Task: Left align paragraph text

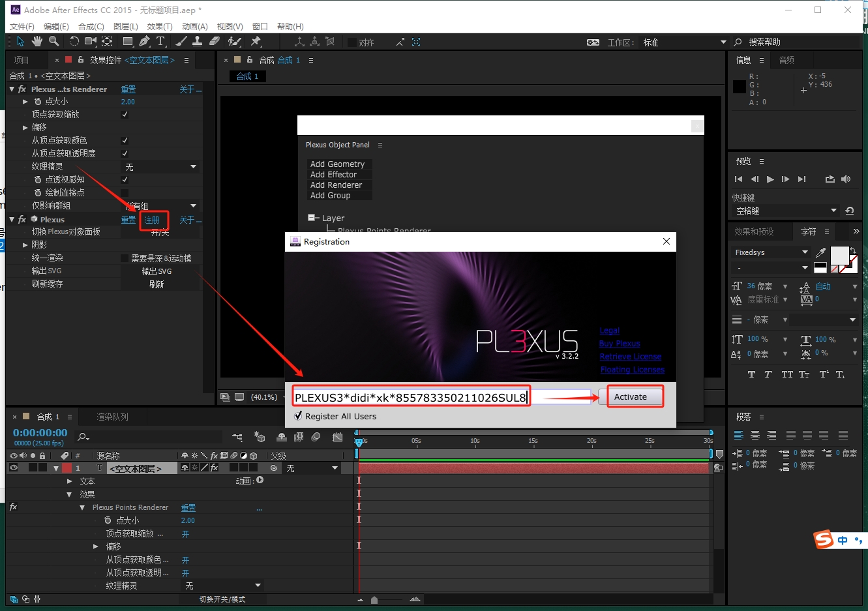Action: coord(739,435)
